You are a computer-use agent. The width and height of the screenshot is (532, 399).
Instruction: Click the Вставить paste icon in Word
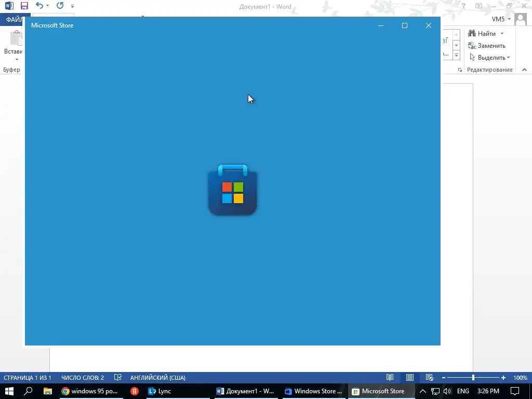tap(16, 37)
